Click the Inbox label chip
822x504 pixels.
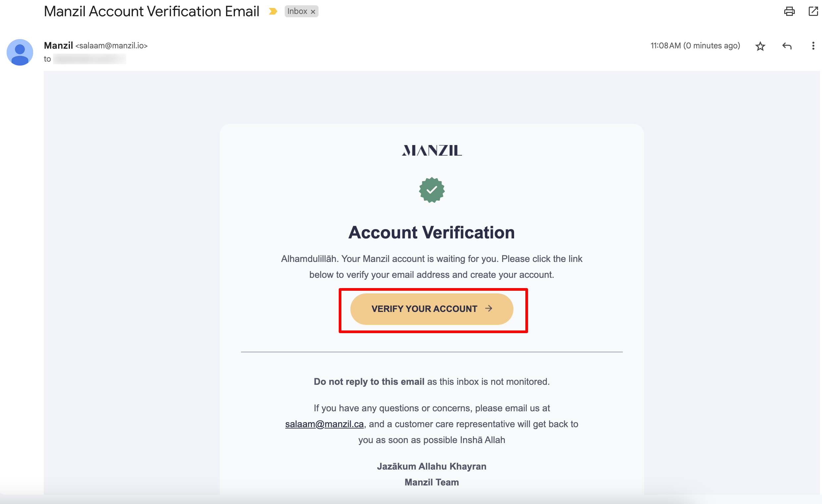tap(297, 12)
